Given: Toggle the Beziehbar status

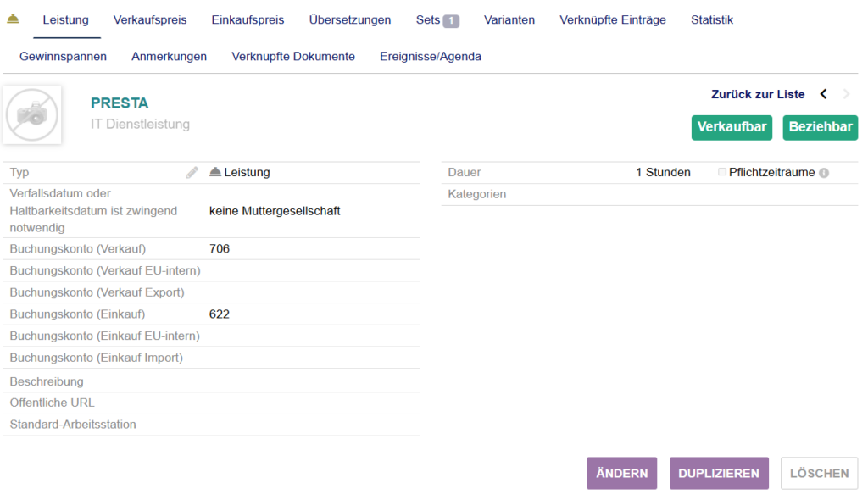Looking at the screenshot, I should 820,127.
